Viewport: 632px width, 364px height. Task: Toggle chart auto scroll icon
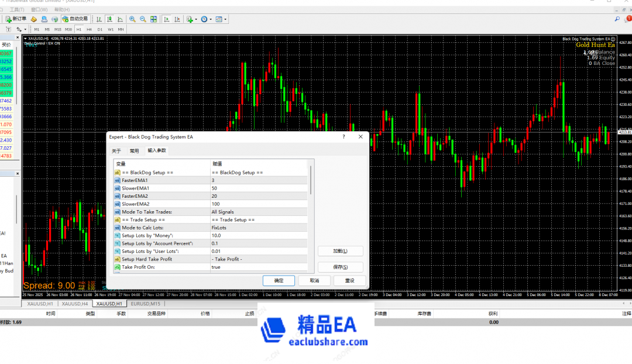pos(166,19)
